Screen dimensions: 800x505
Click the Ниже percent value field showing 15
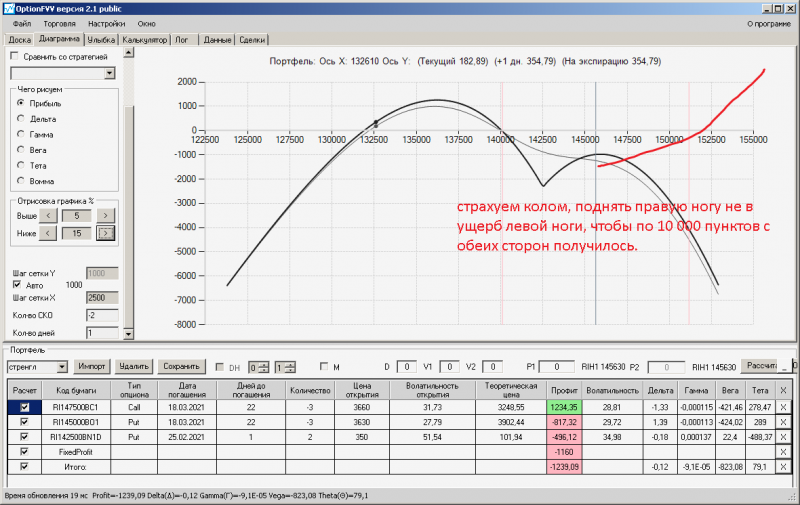tap(77, 233)
